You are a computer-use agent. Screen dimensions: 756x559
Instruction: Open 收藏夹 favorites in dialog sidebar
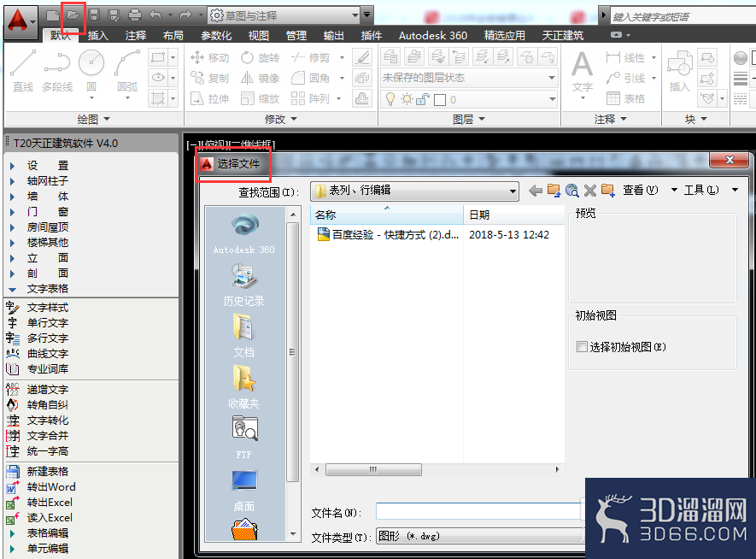point(244,387)
